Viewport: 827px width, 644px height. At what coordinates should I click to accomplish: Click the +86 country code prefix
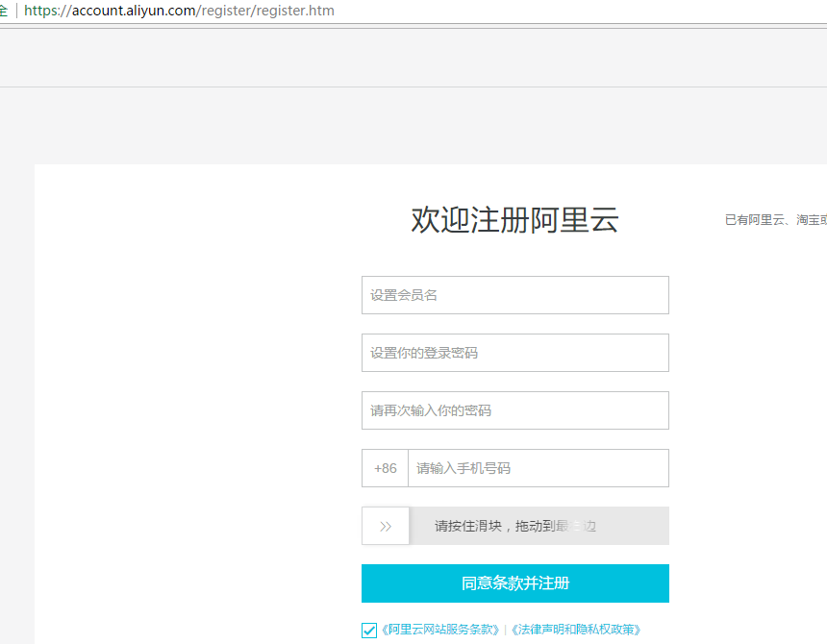(x=385, y=468)
